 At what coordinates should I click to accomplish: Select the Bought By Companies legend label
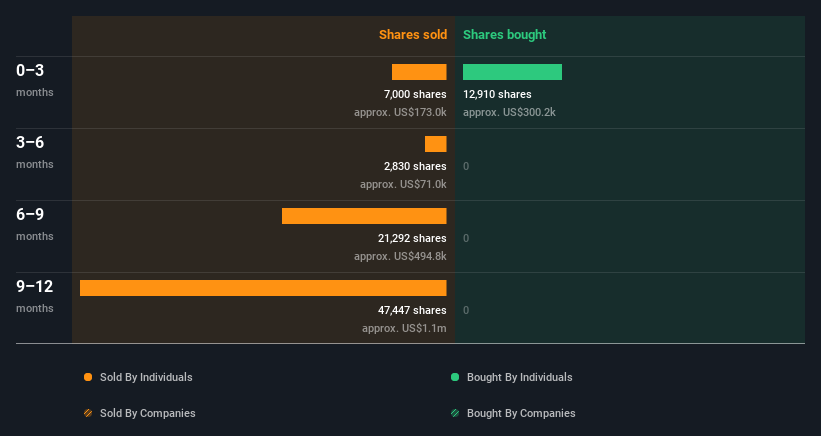tap(521, 413)
